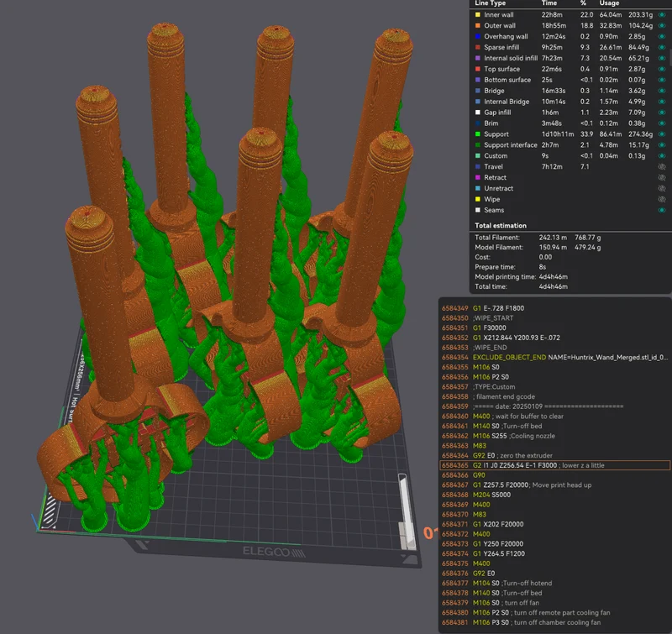Select the EXCLUDE_OBJECT_END G-code line

click(555, 357)
